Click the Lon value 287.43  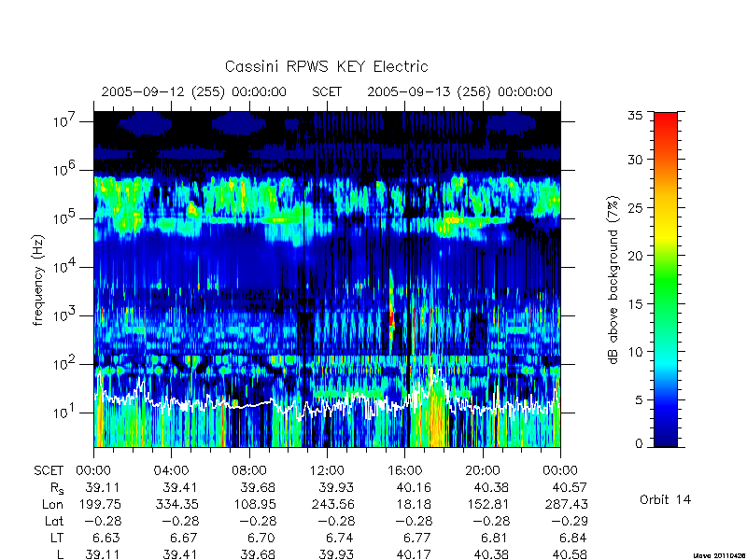point(567,504)
